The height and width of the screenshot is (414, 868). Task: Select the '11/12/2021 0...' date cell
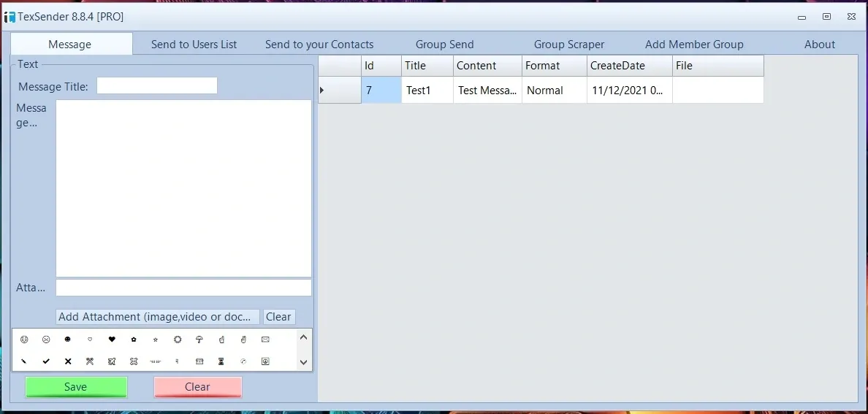coord(630,90)
